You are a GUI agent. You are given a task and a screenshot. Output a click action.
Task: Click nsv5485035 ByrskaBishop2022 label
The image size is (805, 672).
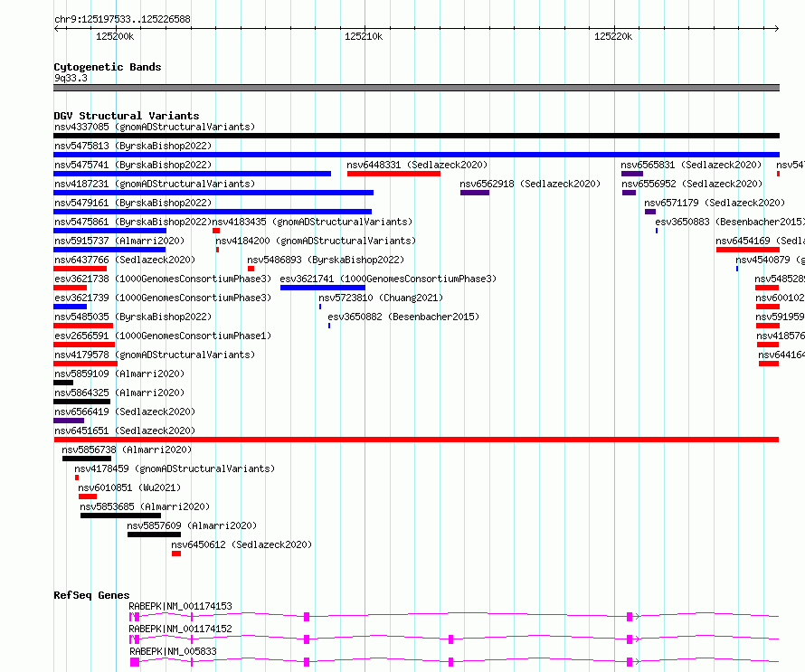[x=133, y=317]
